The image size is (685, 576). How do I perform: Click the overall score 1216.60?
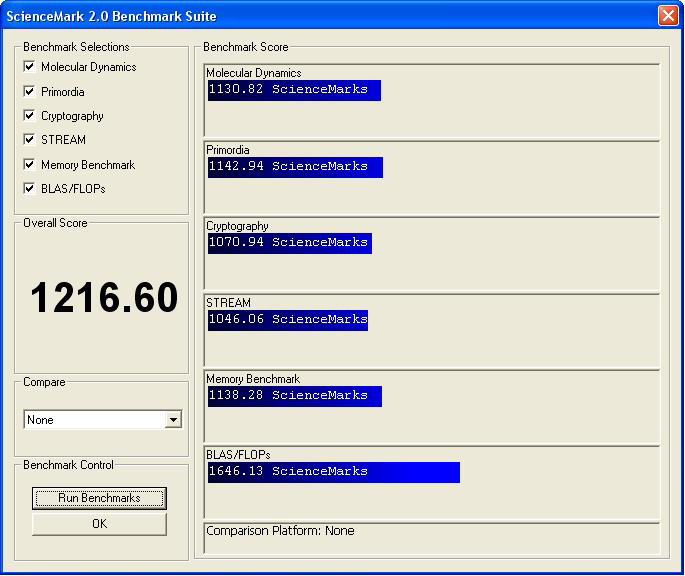pyautogui.click(x=104, y=298)
